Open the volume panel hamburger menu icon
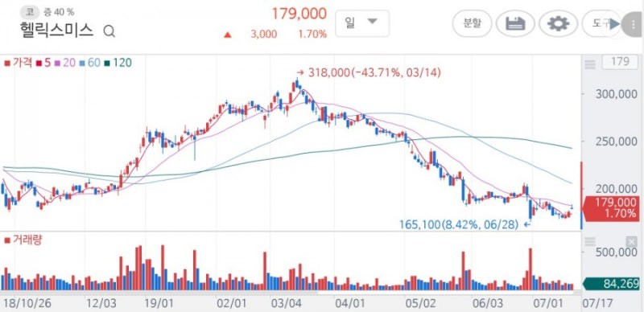The width and height of the screenshot is (644, 312). pyautogui.click(x=590, y=242)
